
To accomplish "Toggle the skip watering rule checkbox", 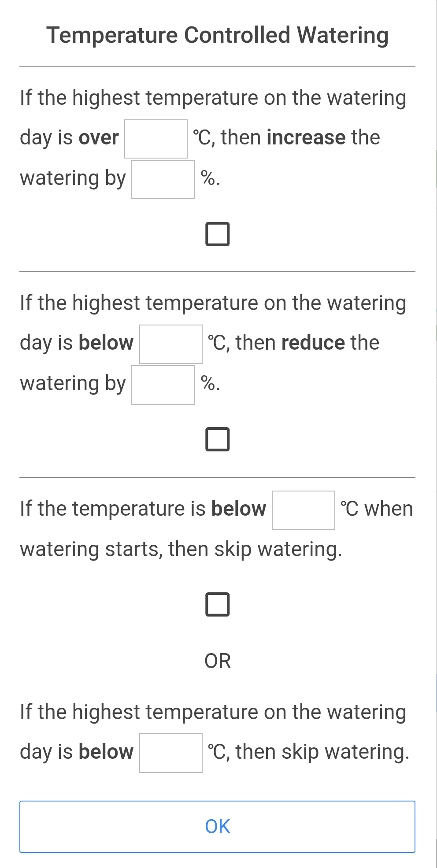I will [218, 604].
